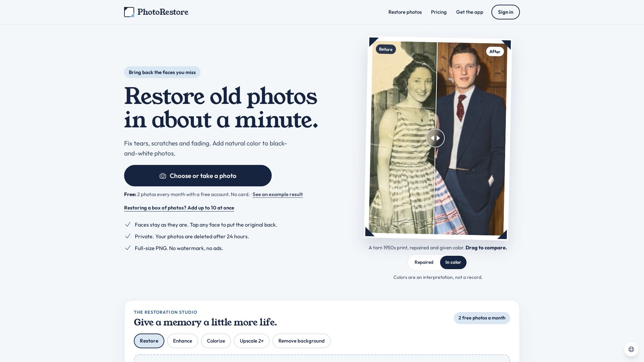Click Colors are an interpretation note
The image size is (644, 362).
coord(438,277)
